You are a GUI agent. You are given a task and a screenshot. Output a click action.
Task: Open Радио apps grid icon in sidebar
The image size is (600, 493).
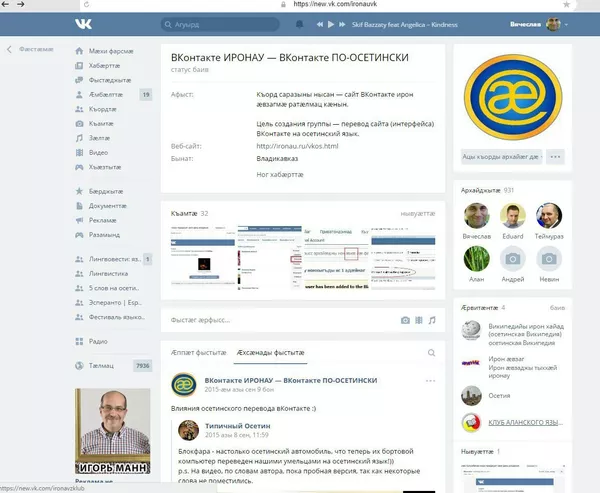pyautogui.click(x=79, y=341)
